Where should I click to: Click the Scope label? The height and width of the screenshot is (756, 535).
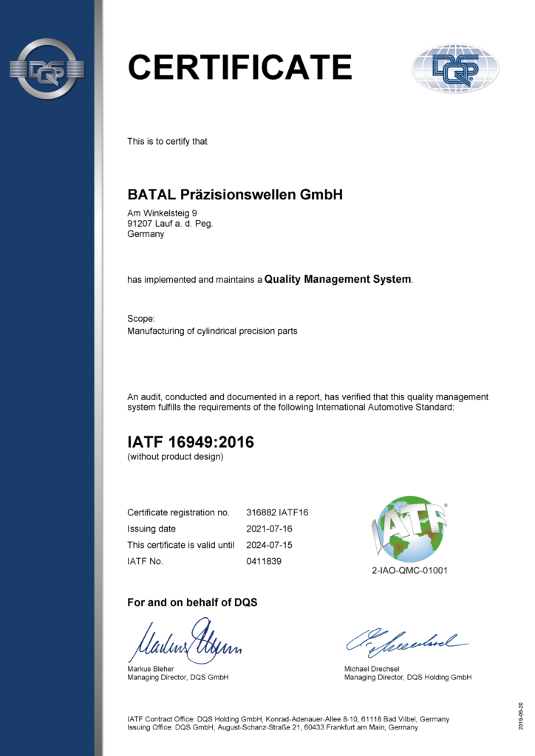point(141,318)
